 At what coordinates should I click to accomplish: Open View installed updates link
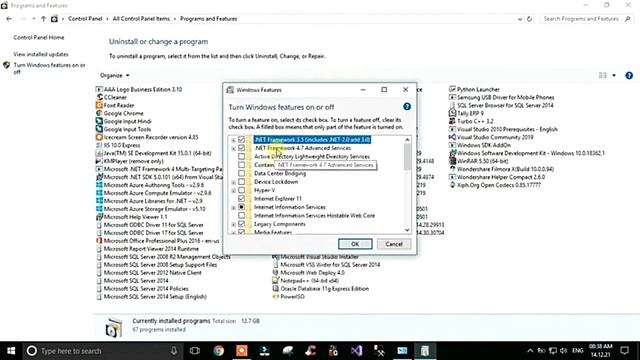41,54
